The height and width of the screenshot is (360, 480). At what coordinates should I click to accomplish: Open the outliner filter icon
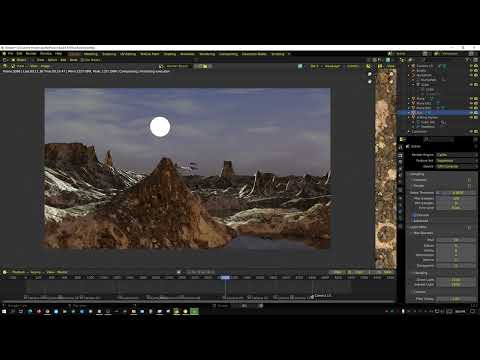(x=468, y=60)
